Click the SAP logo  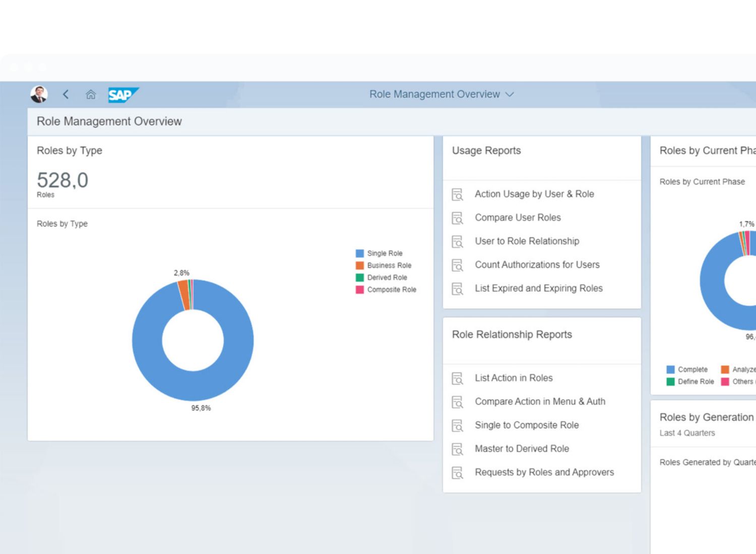122,95
